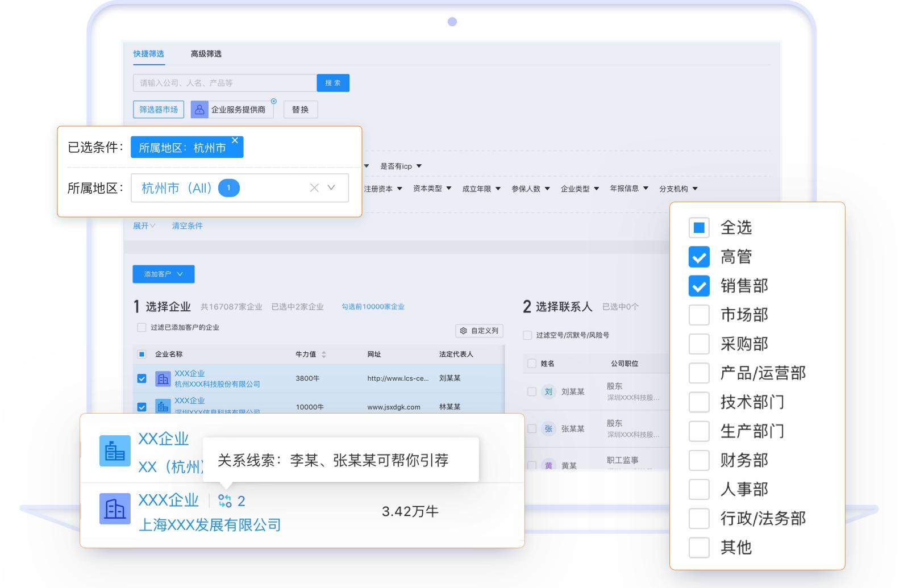Click the XX企业 company building icon
This screenshot has height=588, width=912.
point(115,451)
